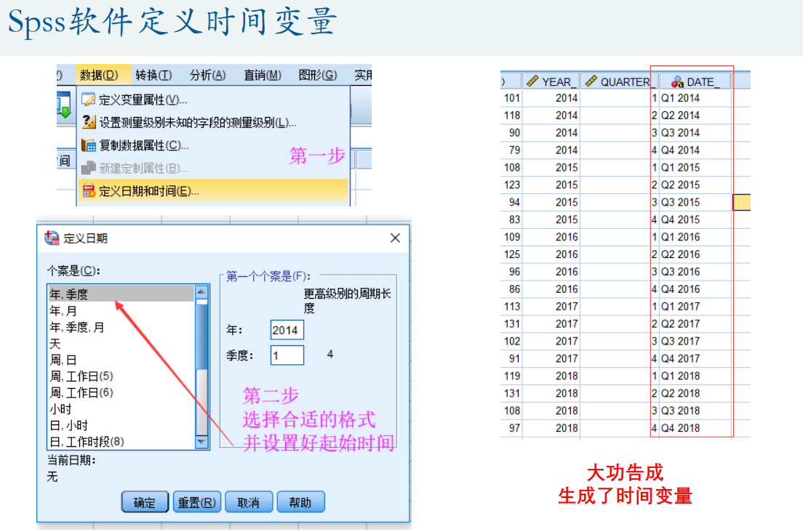Viewport: 803px width, 532px height.
Task: Click the value 125 in first column
Action: 511,254
